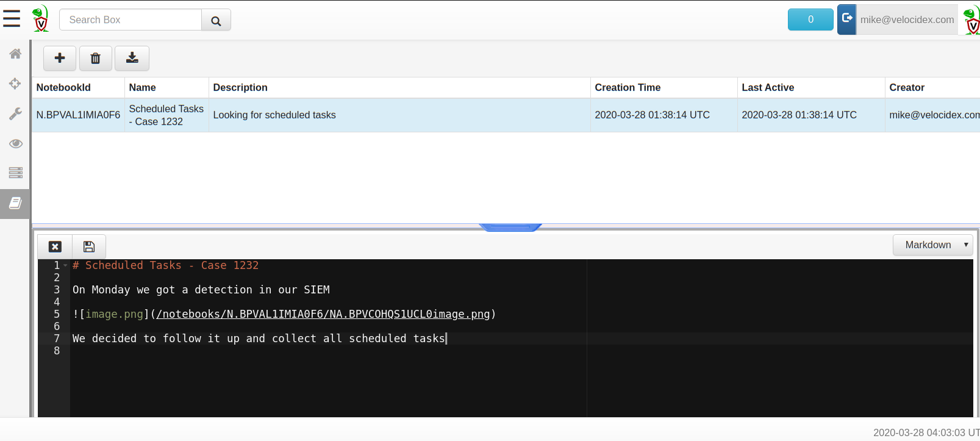Save the cell with floppy disk icon
This screenshot has height=441, width=980.
pyautogui.click(x=89, y=246)
